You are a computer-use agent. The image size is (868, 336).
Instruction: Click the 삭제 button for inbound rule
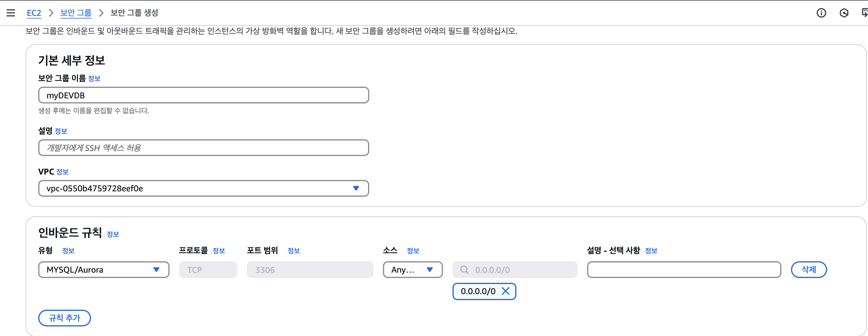tap(808, 270)
